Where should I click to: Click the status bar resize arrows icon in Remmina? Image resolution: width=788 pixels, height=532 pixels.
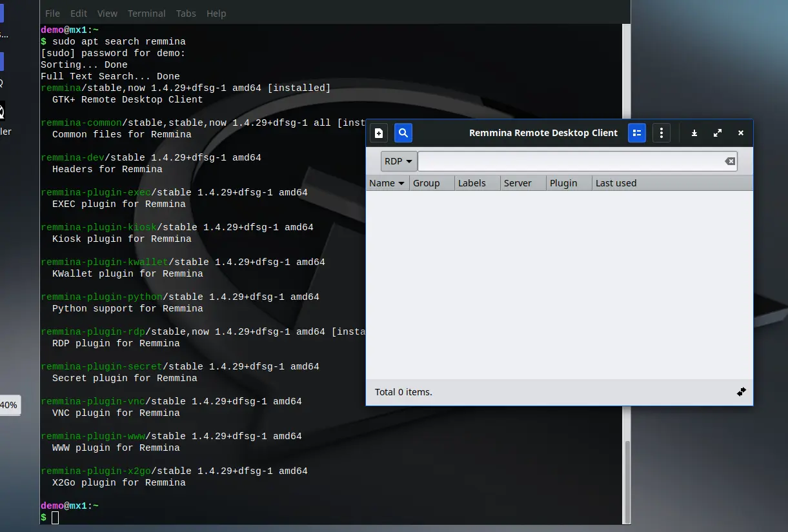[x=742, y=391]
